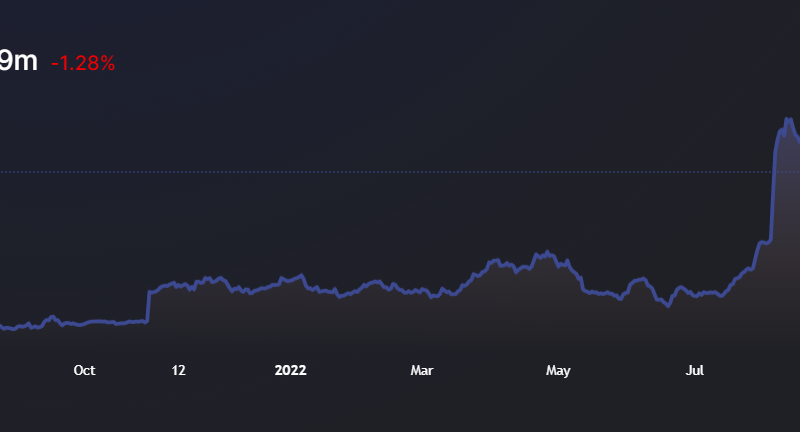This screenshot has height=432, width=800.
Task: Click the chart line at the right edge
Action: tap(797, 139)
